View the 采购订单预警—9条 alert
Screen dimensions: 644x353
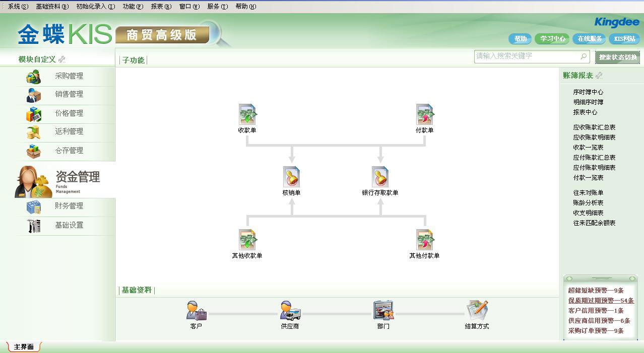pyautogui.click(x=596, y=331)
